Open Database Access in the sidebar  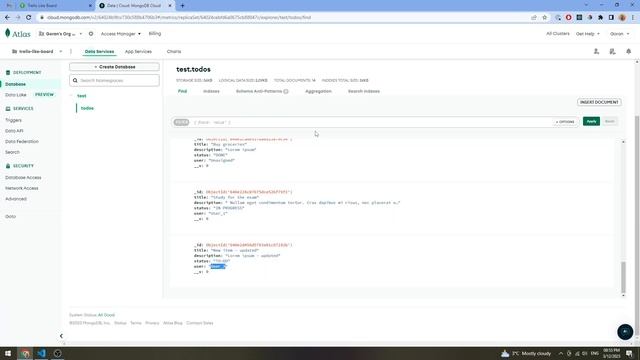click(x=23, y=178)
